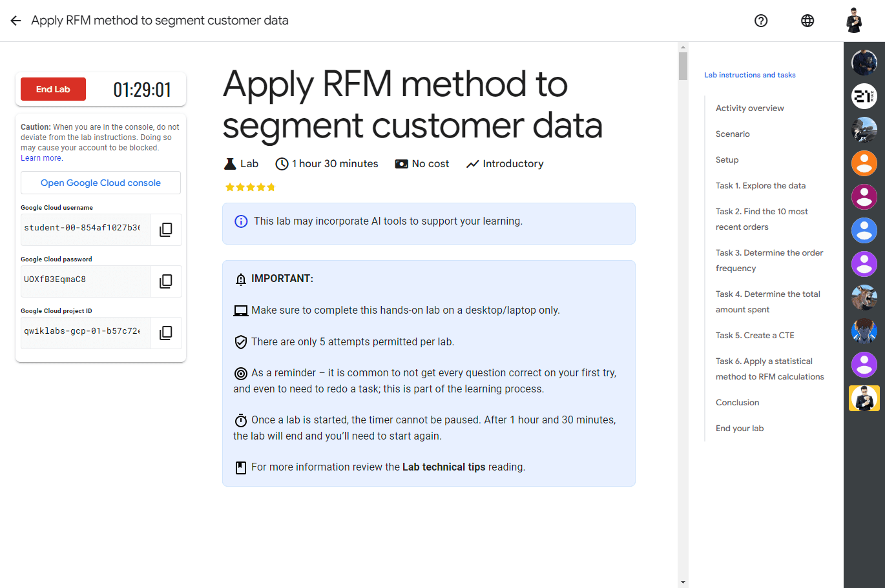Open Google Cloud console

tap(101, 183)
